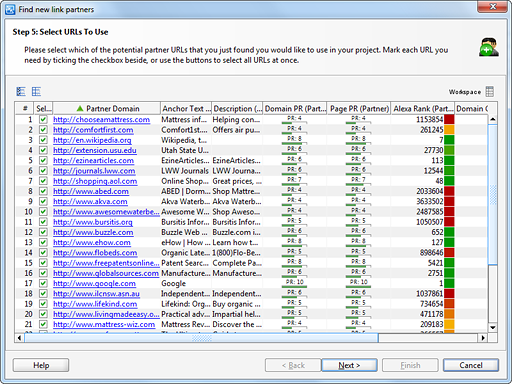
Task: Toggle the en.wikipedia.org row checkbox
Action: [43, 140]
